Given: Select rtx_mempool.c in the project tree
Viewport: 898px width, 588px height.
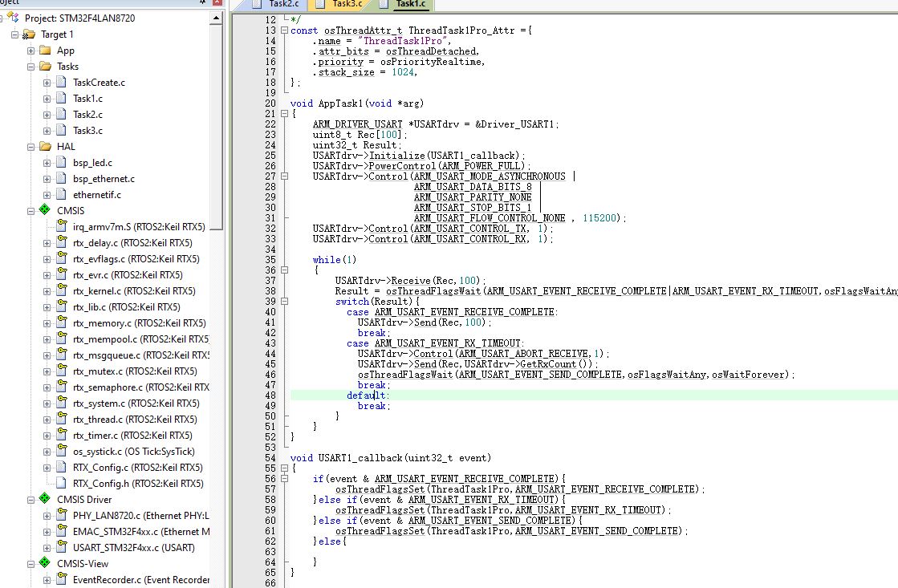Looking at the screenshot, I should [x=141, y=339].
